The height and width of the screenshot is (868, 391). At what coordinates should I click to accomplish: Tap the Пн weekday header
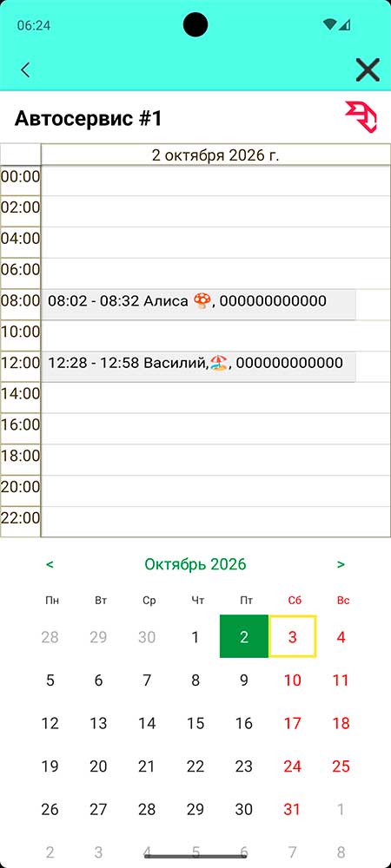point(52,601)
